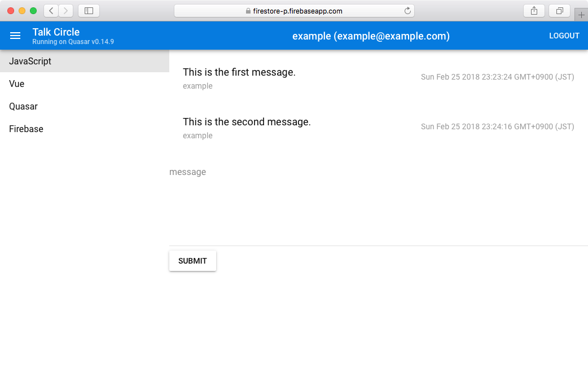Screen dimensions: 588x381
Task: Add a new tab with the plus button
Action: pyautogui.click(x=581, y=15)
